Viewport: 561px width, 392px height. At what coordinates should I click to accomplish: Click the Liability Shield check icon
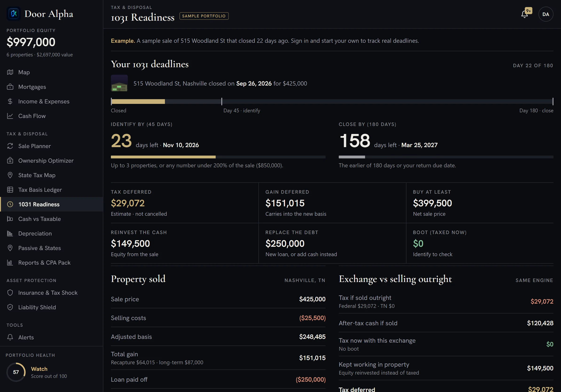[10, 307]
